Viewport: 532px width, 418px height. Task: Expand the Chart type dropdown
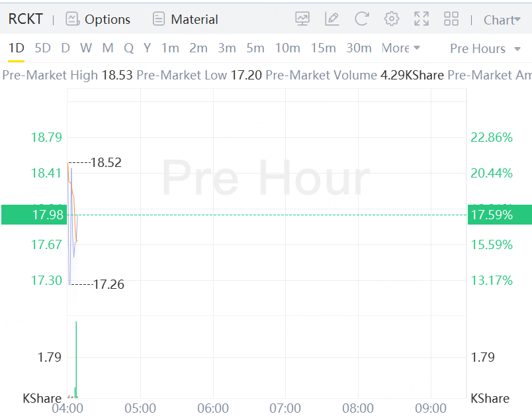(x=502, y=20)
